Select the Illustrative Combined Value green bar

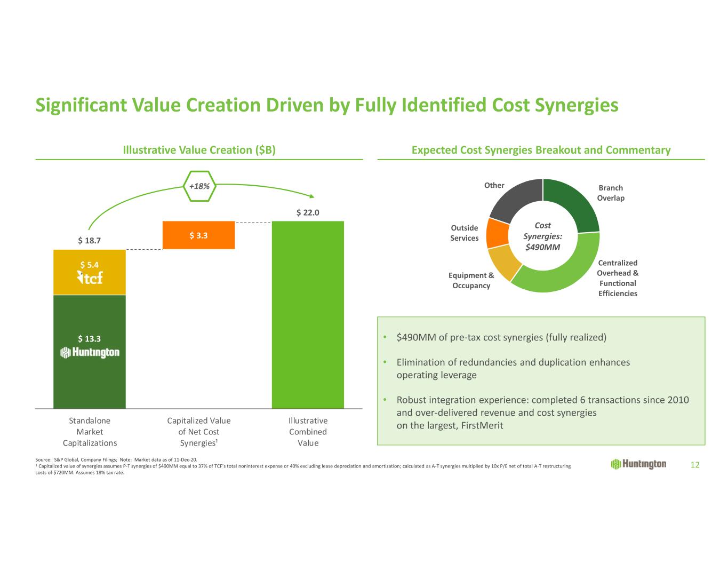click(308, 315)
